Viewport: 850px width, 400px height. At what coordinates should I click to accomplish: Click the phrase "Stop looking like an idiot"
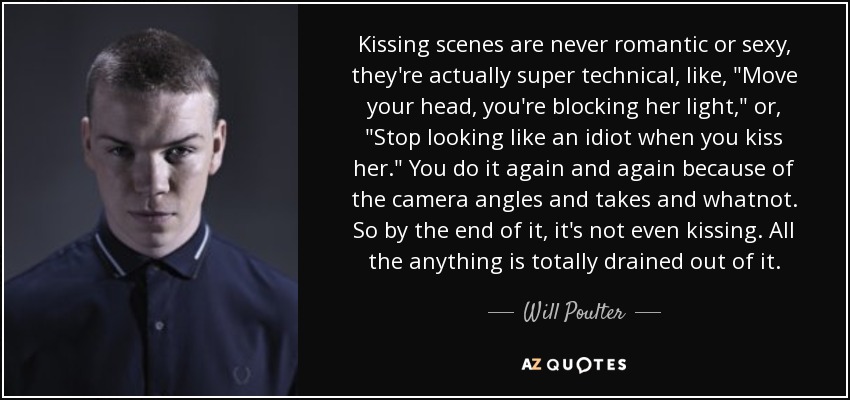498,138
